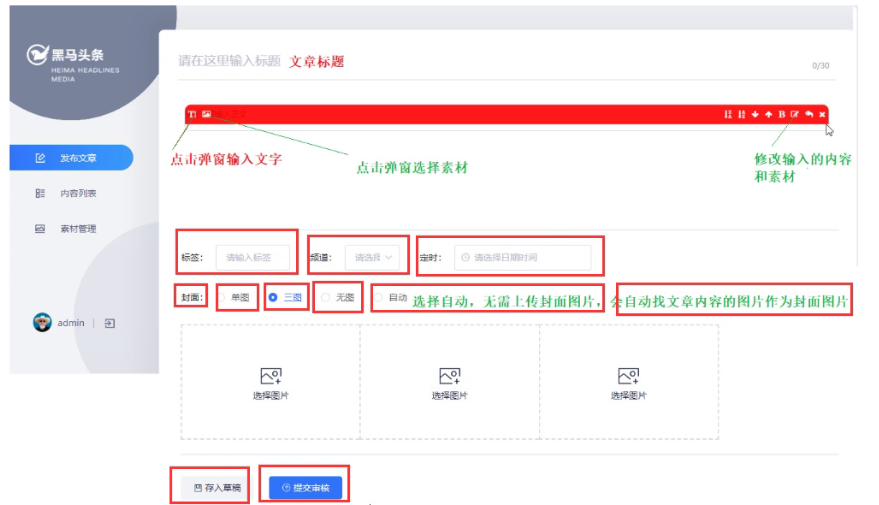
Task: Click the first sort-order icon in red toolbar
Action: click(728, 114)
